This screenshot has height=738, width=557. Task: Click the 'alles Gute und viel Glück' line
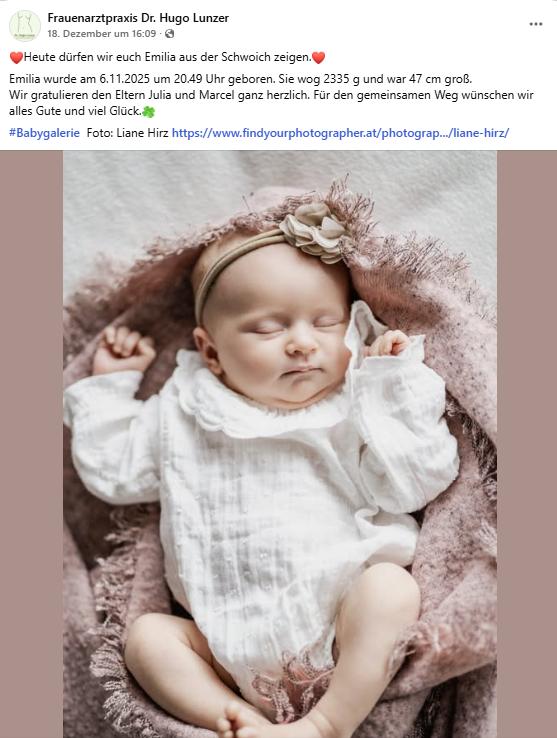point(75,111)
